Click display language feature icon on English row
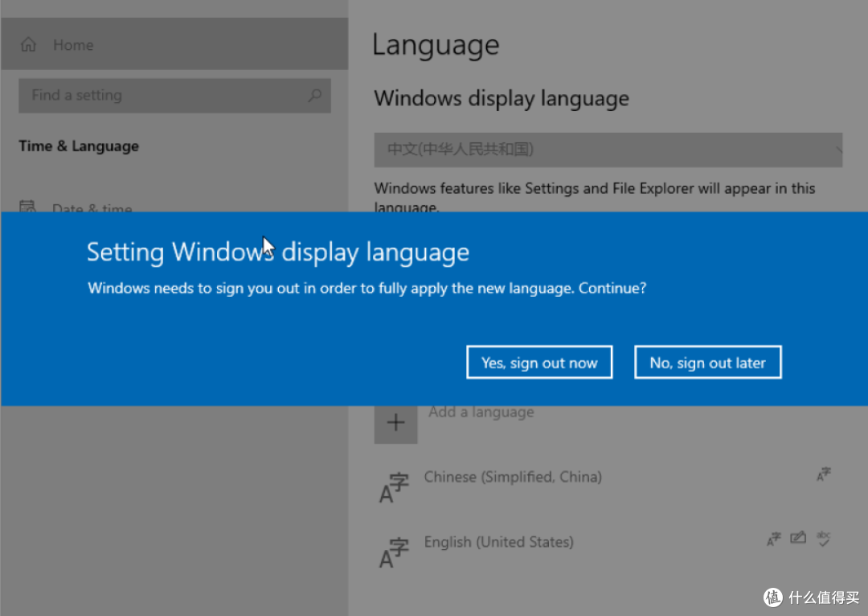The image size is (868, 616). (x=773, y=539)
